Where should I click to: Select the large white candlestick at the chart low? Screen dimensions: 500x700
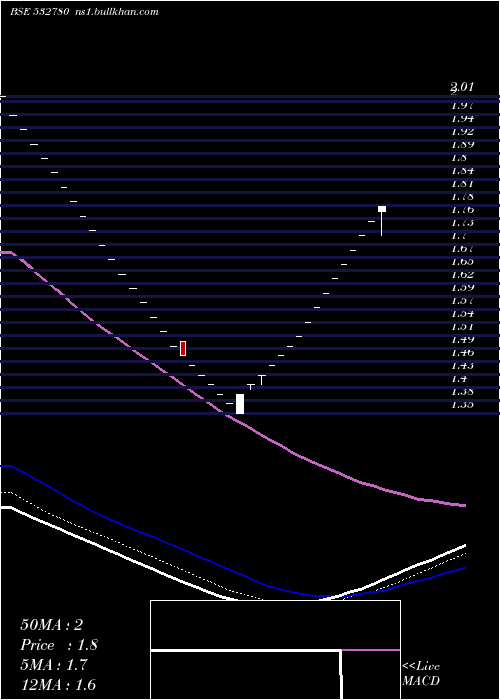(x=240, y=404)
